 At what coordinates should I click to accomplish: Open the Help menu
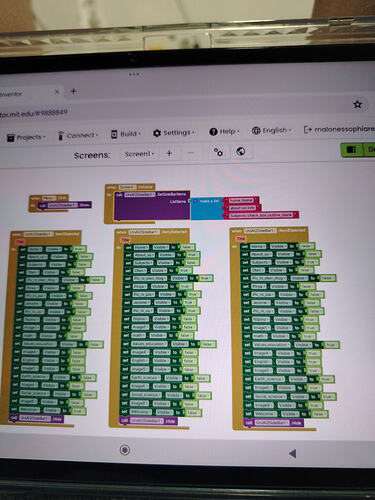point(224,132)
